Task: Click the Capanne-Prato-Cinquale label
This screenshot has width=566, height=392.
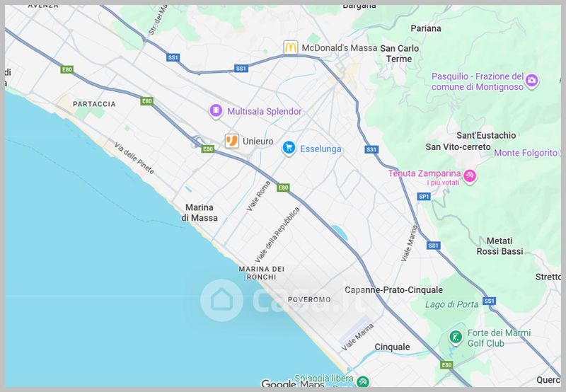Action: (393, 290)
